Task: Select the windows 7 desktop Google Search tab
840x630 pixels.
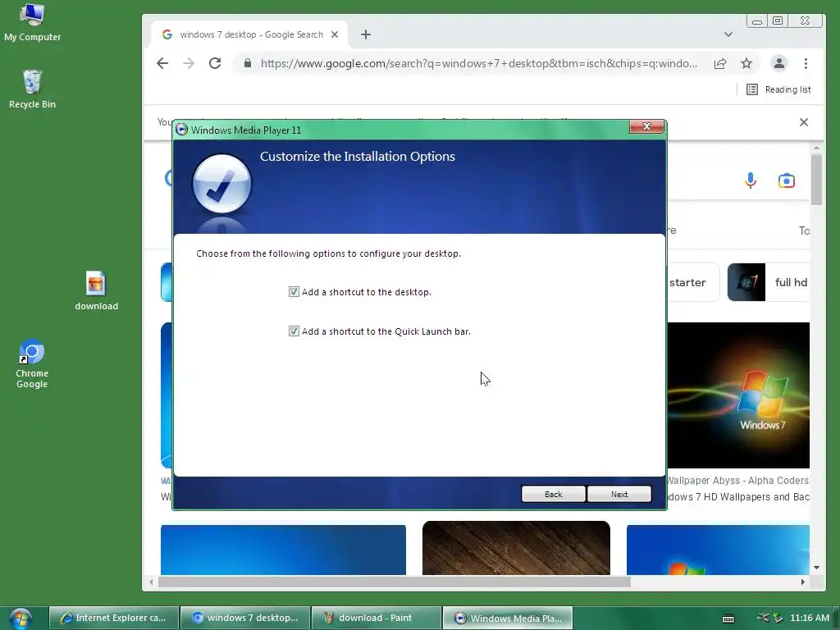Action: point(250,34)
